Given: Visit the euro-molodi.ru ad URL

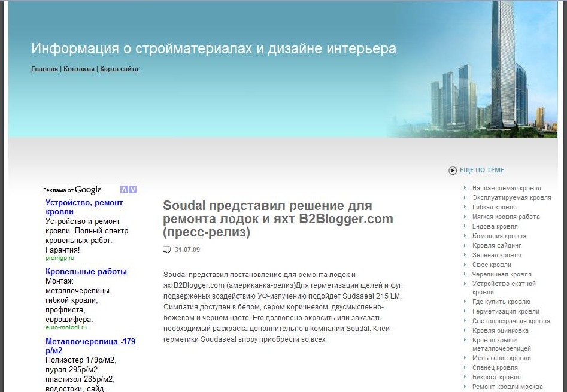Looking at the screenshot, I should (66, 327).
